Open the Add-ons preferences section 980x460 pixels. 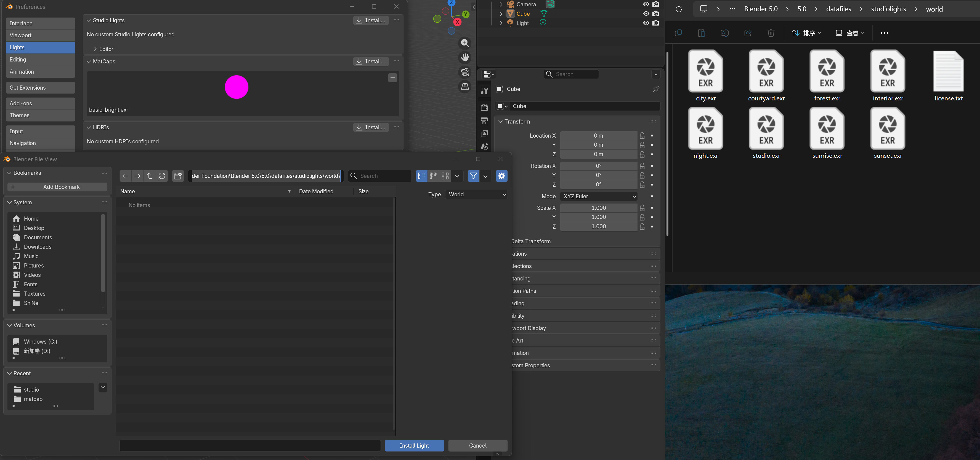click(40, 103)
